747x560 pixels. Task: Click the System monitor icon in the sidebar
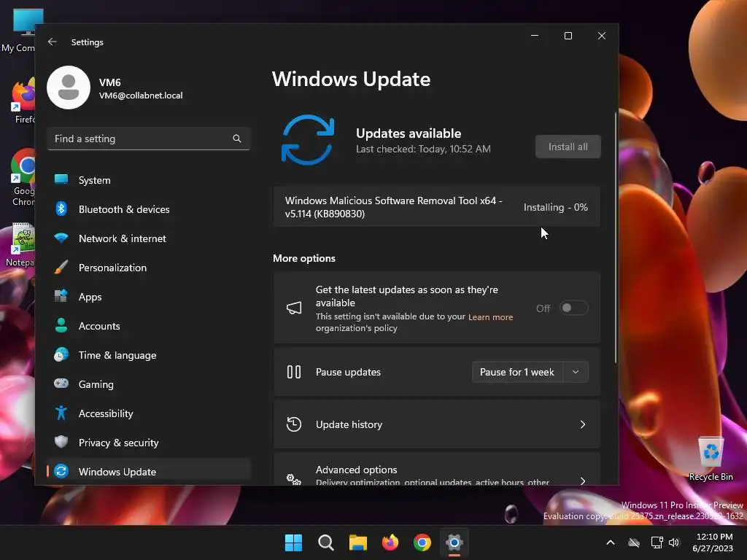(x=61, y=179)
